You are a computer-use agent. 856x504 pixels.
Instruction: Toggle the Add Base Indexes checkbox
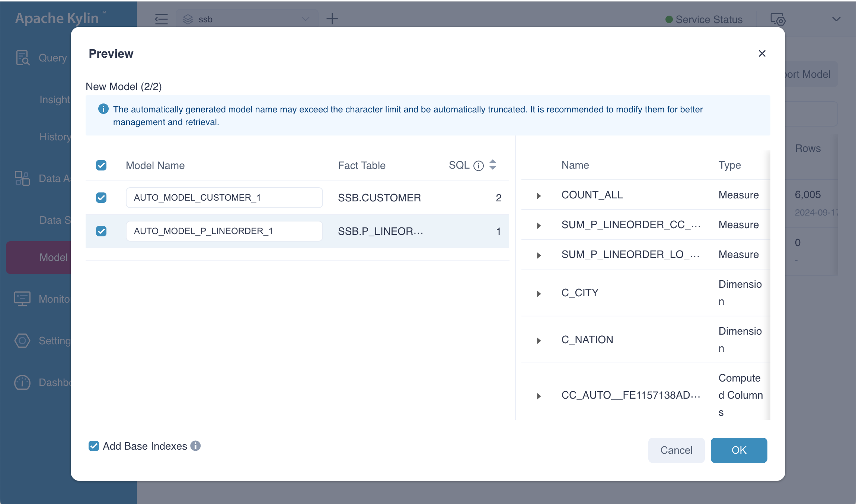point(94,446)
